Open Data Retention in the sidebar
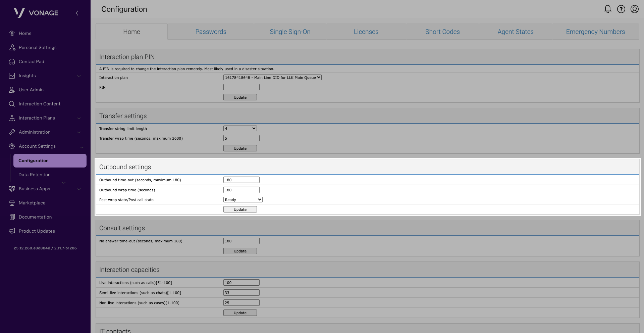Image resolution: width=644 pixels, height=333 pixels. tap(35, 175)
